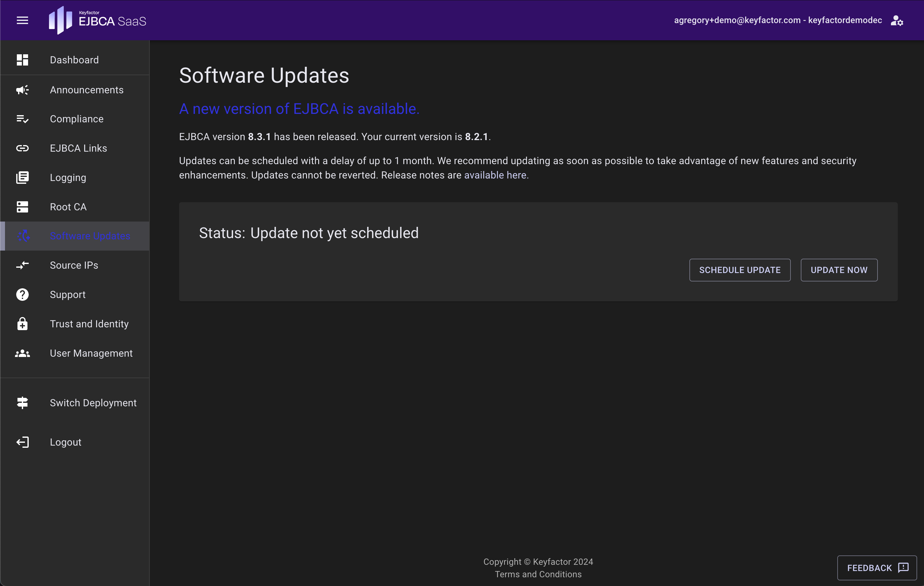The image size is (924, 586).
Task: Click the Dashboard grid icon
Action: 22,60
